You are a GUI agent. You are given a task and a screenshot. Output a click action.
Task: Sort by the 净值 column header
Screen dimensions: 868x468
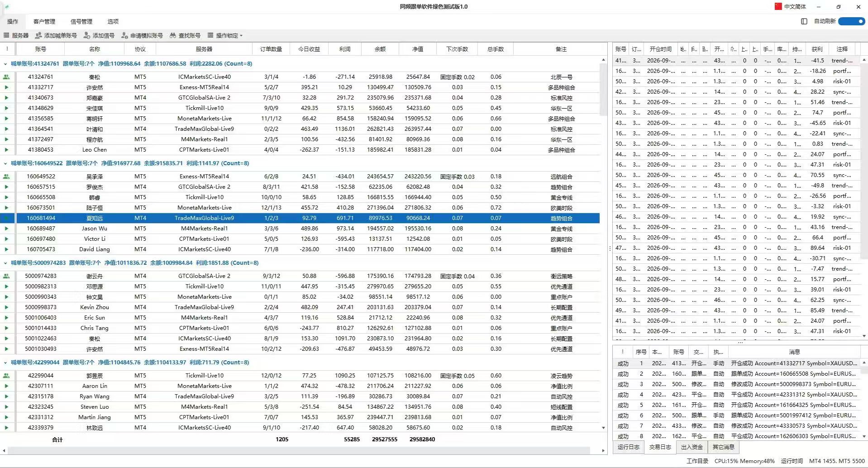click(x=418, y=49)
